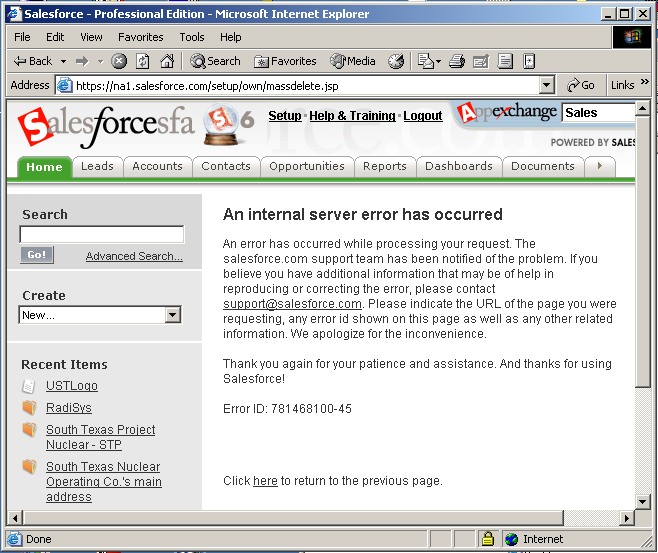Open the AppExchange Sales app dropdown
The height and width of the screenshot is (553, 658).
coord(598,112)
